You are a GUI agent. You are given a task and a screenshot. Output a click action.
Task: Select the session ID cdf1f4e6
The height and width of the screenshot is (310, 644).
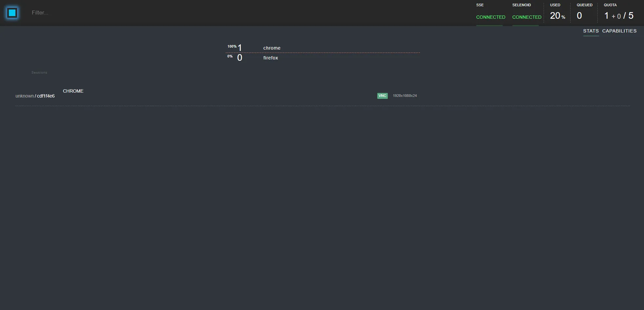tap(46, 96)
